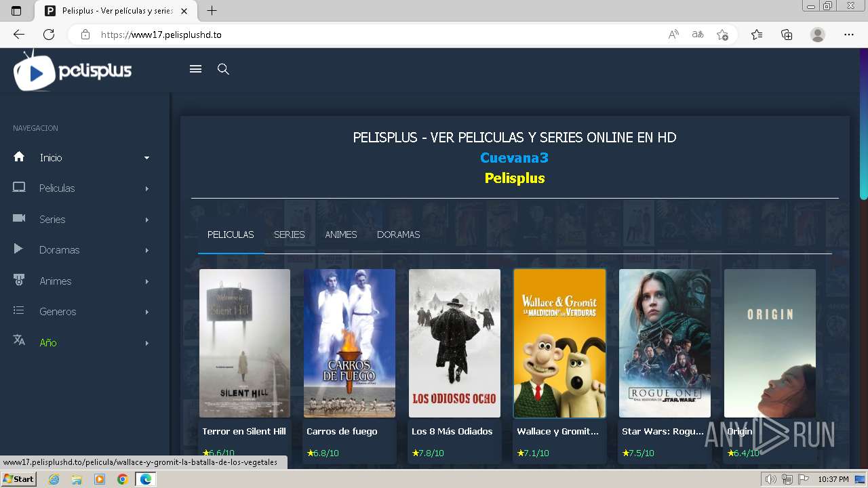Click the Series camera icon

click(x=19, y=218)
